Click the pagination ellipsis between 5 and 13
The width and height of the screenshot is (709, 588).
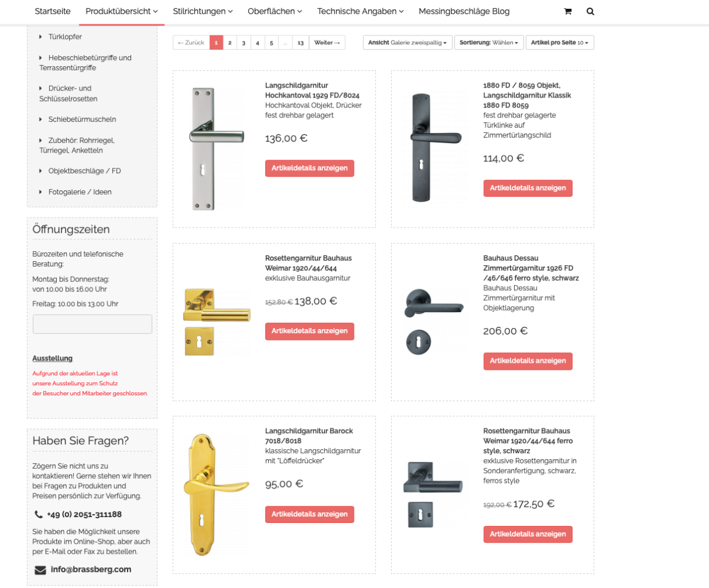(285, 43)
